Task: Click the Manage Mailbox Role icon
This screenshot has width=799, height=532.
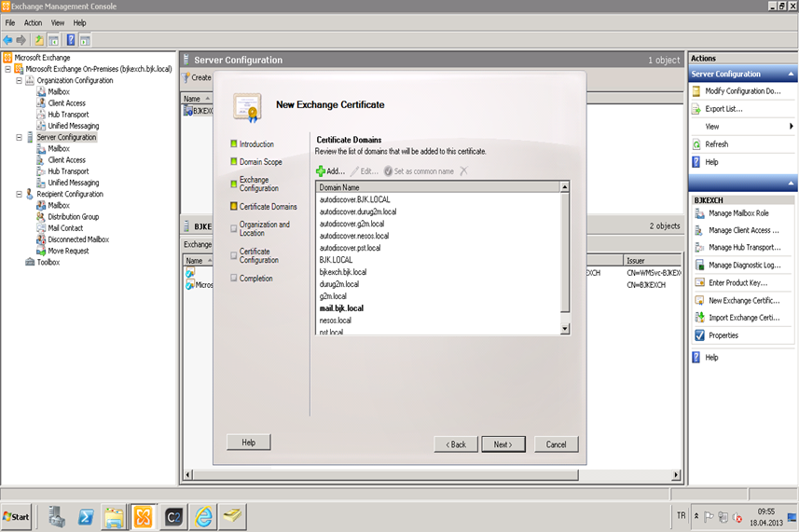Action: point(699,213)
